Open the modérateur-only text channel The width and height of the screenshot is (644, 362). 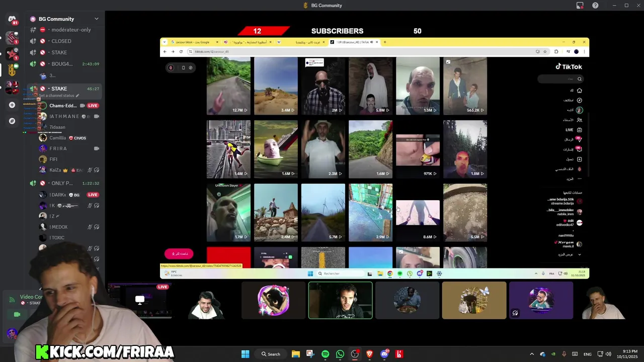point(65,30)
